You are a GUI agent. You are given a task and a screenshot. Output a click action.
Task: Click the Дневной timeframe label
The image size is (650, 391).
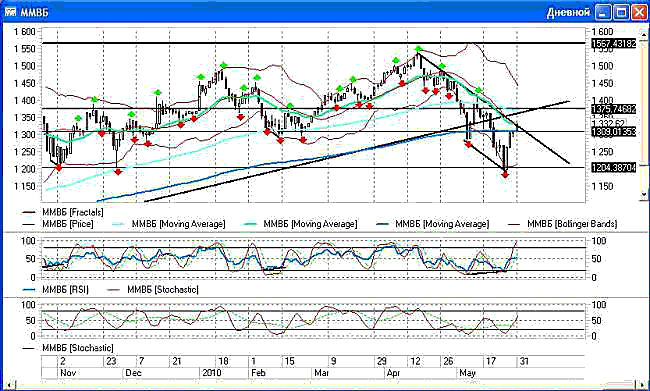point(568,12)
